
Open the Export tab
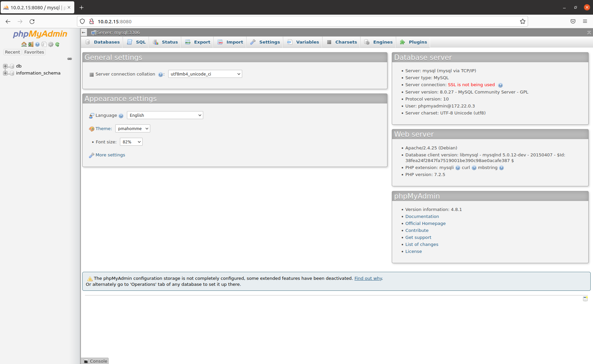tap(198, 42)
